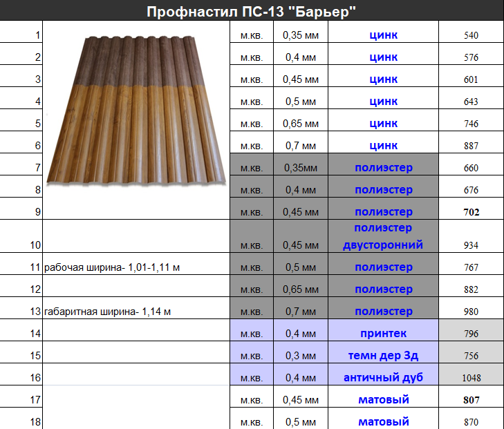Click 'габаритная ширина- 1,14 м' text

tap(107, 312)
